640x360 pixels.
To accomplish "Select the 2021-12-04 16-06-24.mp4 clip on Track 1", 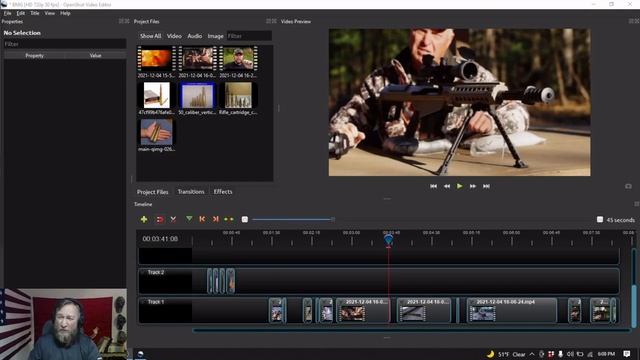I will (x=512, y=311).
